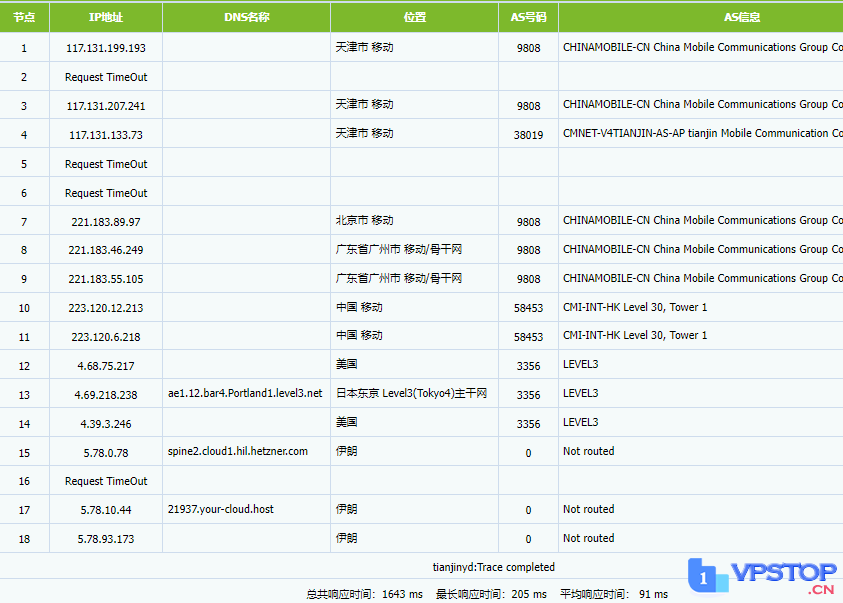
Task: Select IP address 5.78.93.173
Action: [x=106, y=539]
